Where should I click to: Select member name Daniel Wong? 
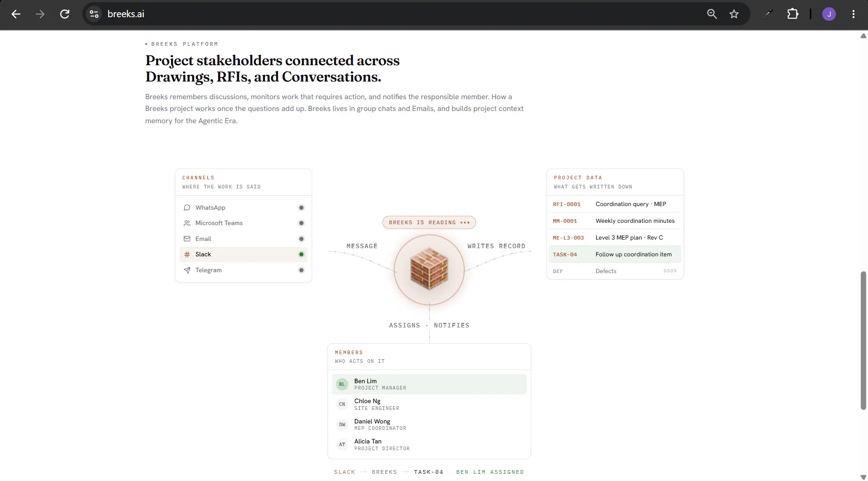tap(372, 422)
